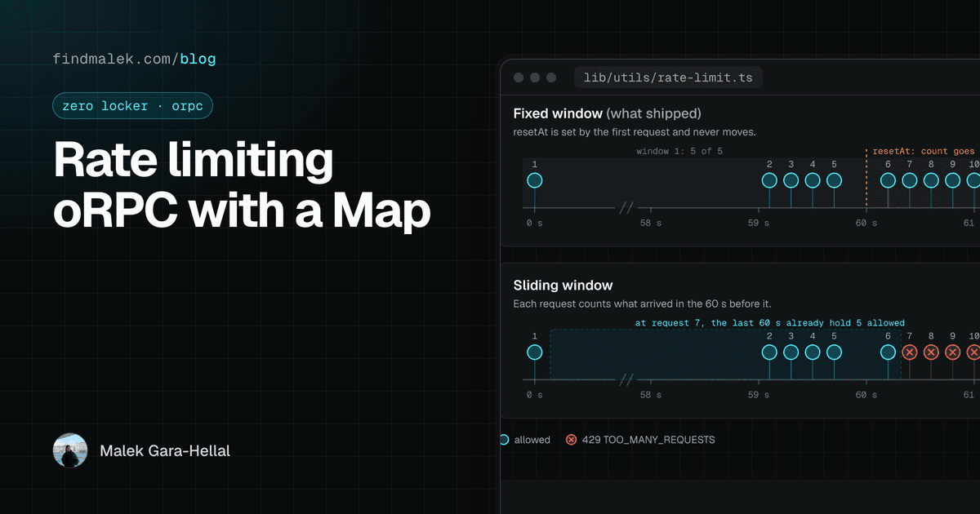980x514 pixels.
Task: Select the lib/utils/rate-limit.ts file tab
Action: 669,78
